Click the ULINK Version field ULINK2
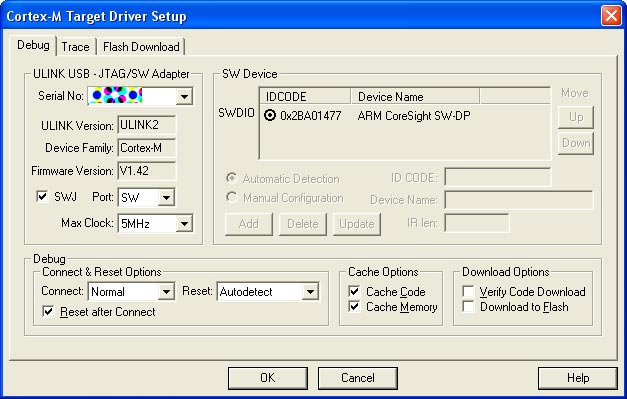This screenshot has width=627, height=399. (x=147, y=125)
